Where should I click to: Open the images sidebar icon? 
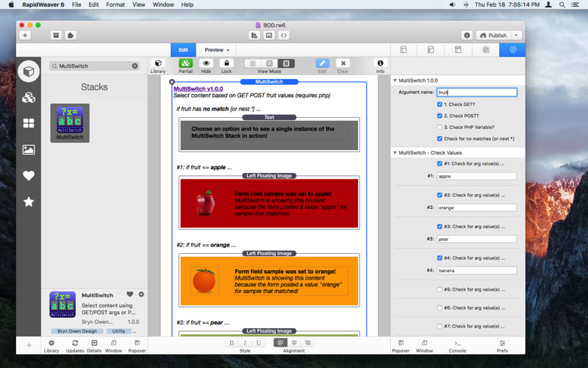point(29,149)
